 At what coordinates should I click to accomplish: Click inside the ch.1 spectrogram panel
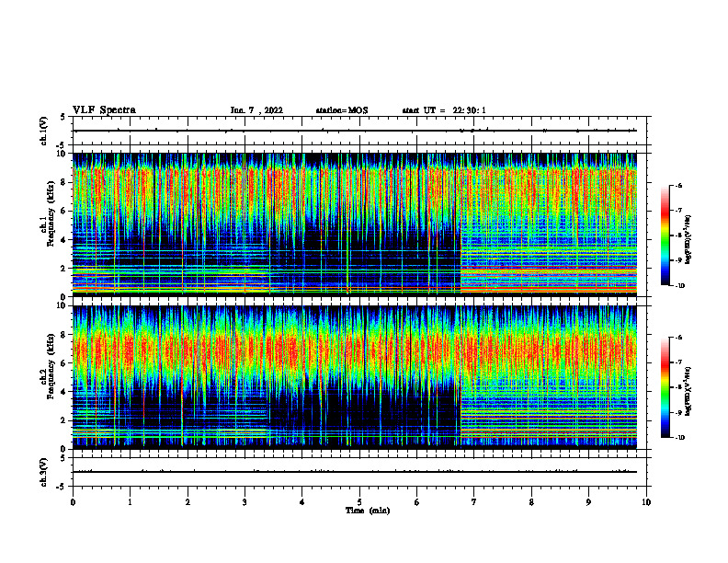355,224
